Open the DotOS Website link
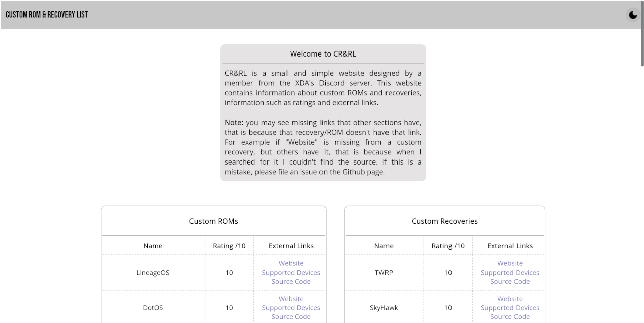 tap(291, 299)
